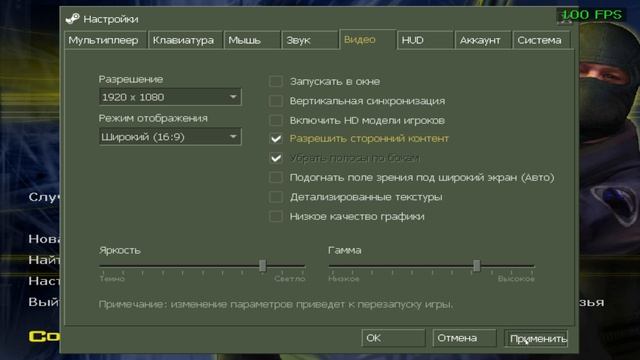The image size is (640, 360).
Task: Confirm settings with the OK button
Action: (x=393, y=338)
